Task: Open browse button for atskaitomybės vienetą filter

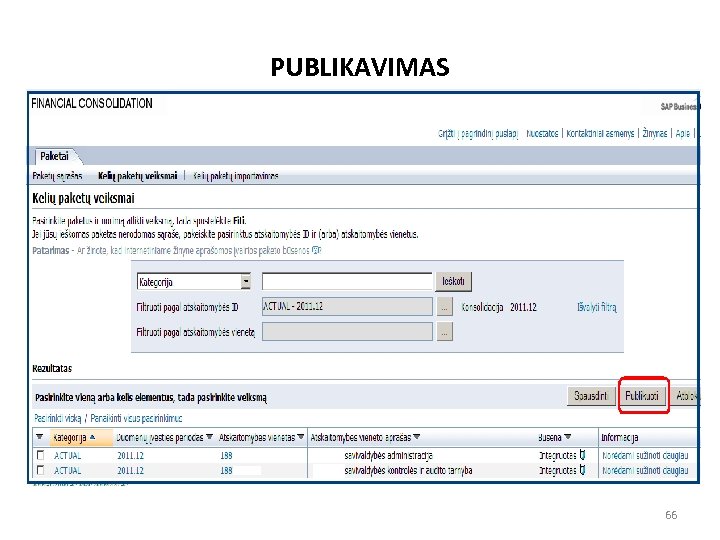Action: [x=444, y=332]
